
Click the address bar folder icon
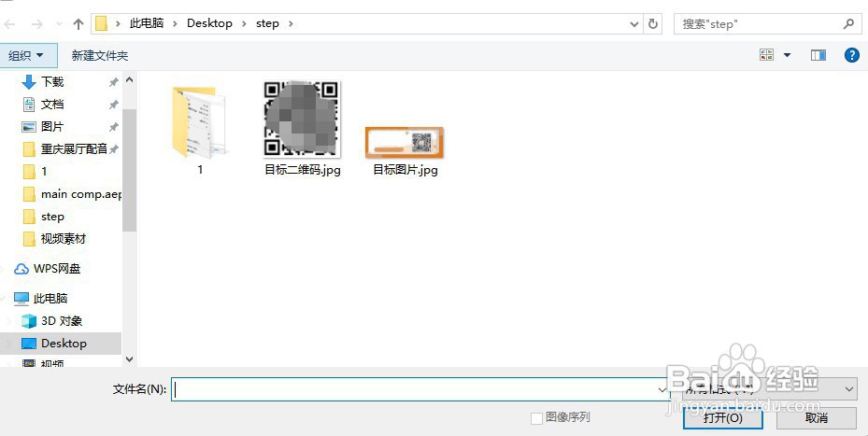pos(101,23)
